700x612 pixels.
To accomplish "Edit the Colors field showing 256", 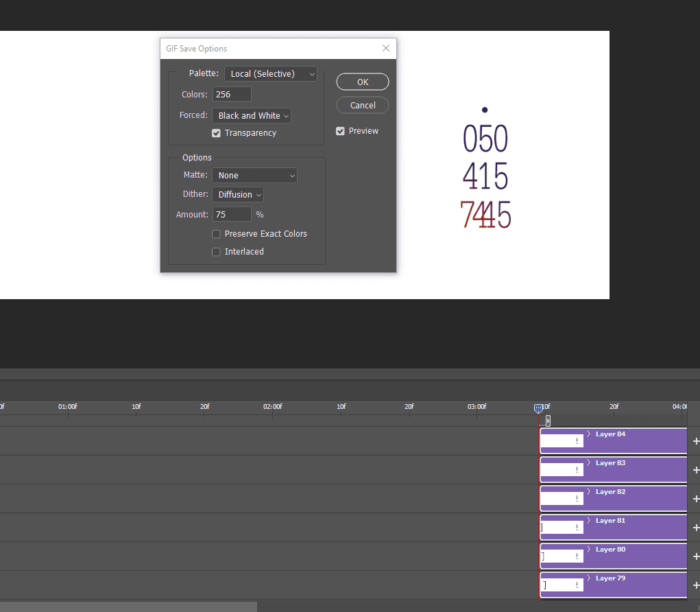I will pos(232,94).
